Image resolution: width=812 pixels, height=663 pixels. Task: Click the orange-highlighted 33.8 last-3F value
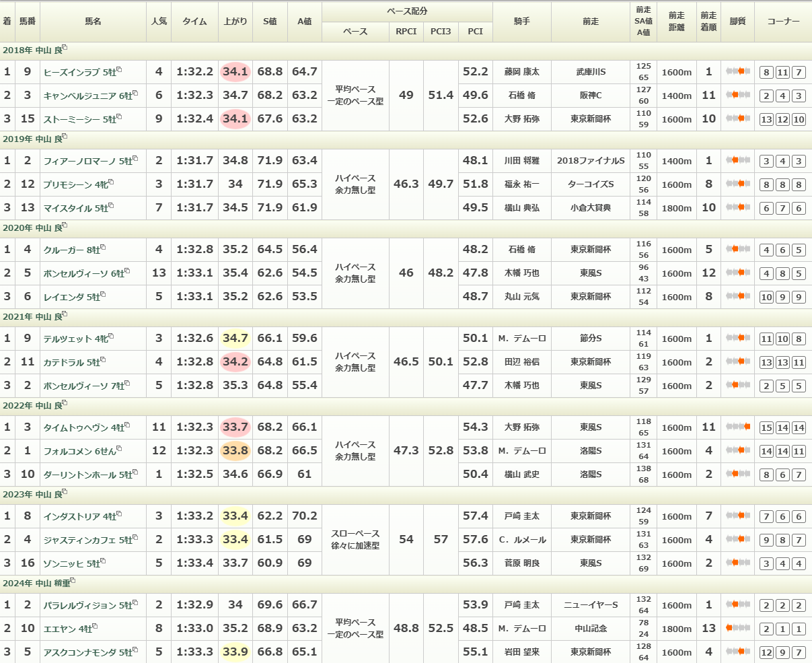pyautogui.click(x=235, y=450)
